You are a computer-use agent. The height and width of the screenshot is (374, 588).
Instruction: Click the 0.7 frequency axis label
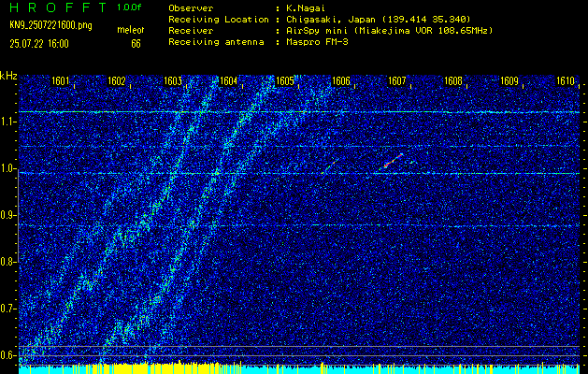(x=7, y=309)
